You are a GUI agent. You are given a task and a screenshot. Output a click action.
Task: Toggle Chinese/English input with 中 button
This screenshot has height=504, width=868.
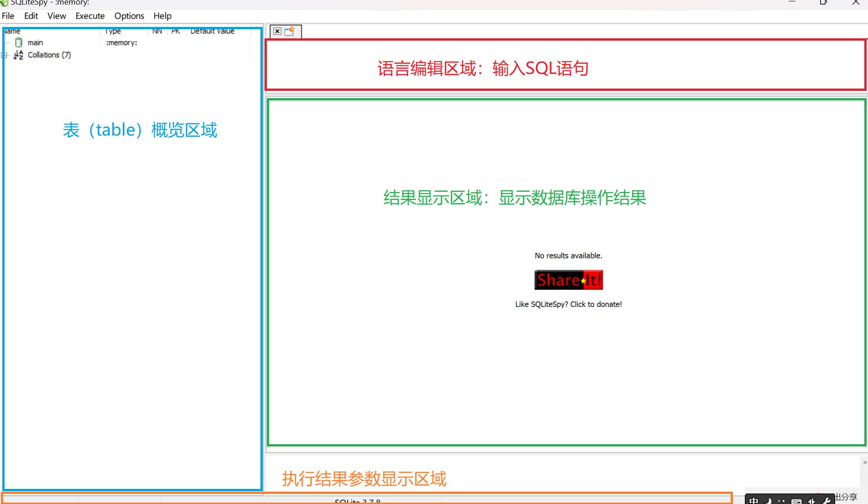(x=754, y=500)
